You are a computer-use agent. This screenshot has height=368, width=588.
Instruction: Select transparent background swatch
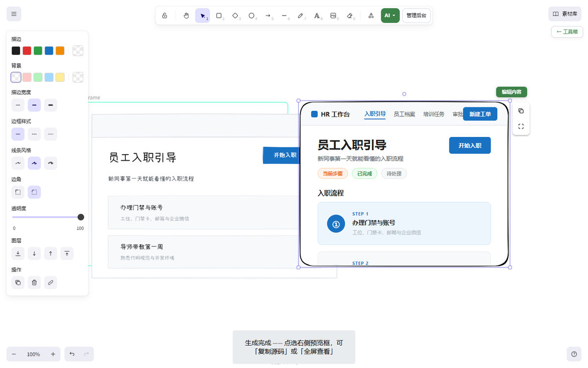pyautogui.click(x=16, y=77)
